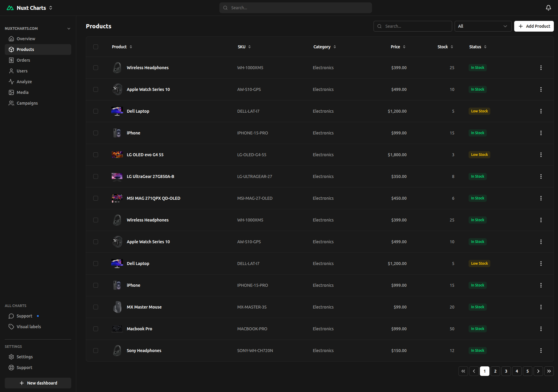Image resolution: width=558 pixels, height=392 pixels.
Task: Navigate to Analyze in the sidebar
Action: tap(24, 82)
